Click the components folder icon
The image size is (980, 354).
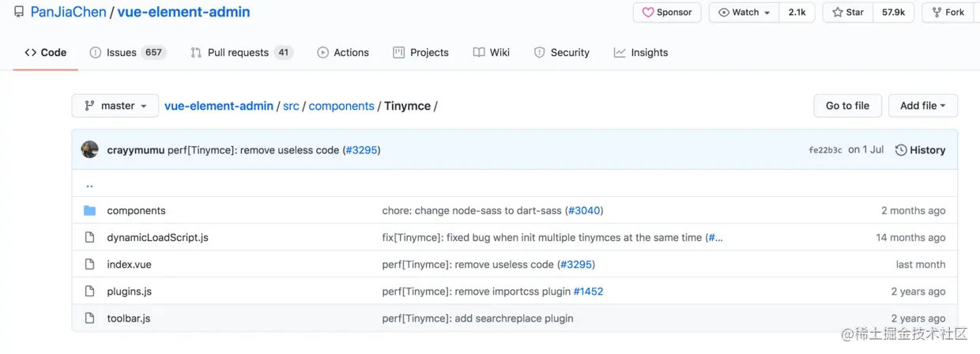(90, 211)
